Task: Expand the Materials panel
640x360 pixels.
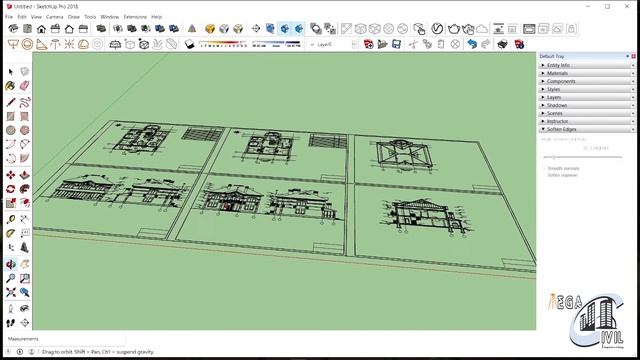Action: [x=587, y=73]
